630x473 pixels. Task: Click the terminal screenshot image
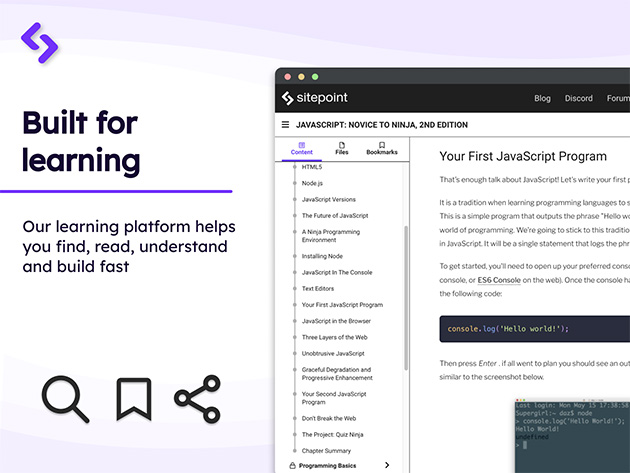(x=573, y=436)
